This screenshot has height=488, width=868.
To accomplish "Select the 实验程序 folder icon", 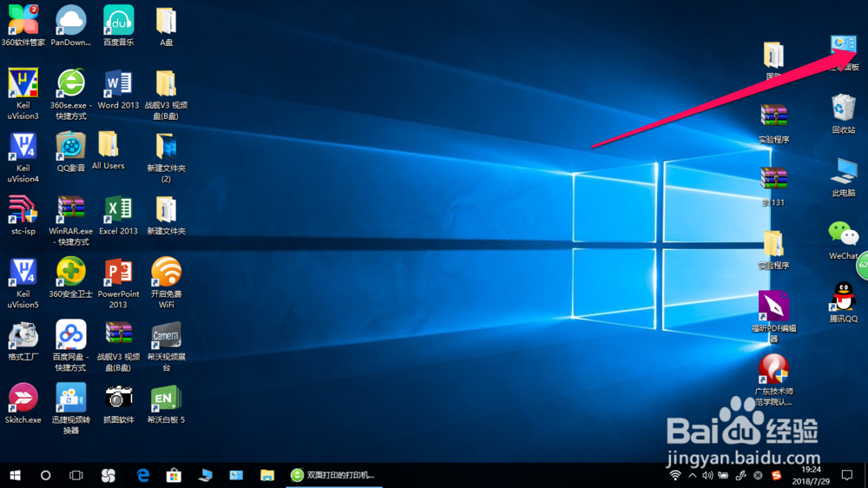I will pyautogui.click(x=773, y=244).
